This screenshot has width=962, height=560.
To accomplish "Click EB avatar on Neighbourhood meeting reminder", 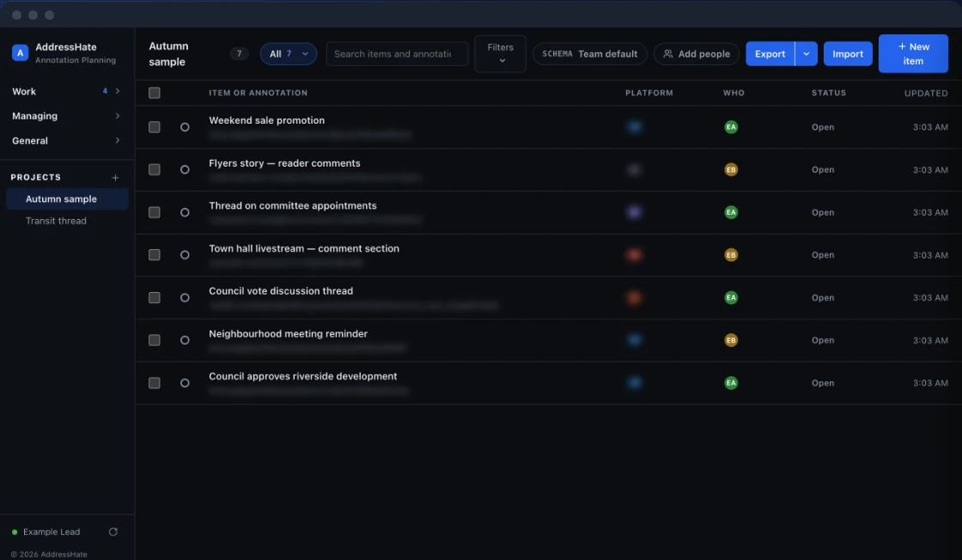I will tap(731, 340).
